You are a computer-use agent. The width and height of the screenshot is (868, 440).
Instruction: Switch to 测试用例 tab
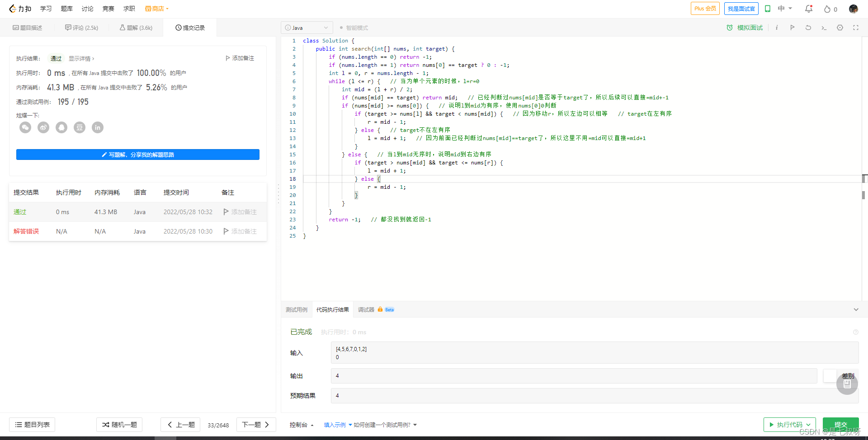coord(296,309)
